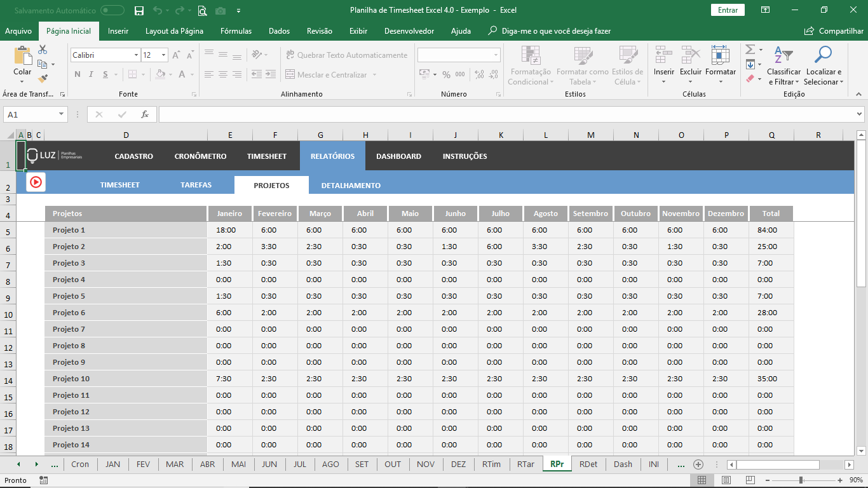Select the Dash sheet tab
Viewport: 868px width, 488px height.
623,464
